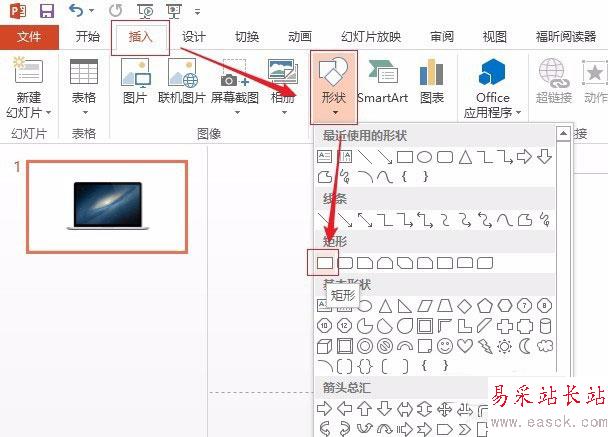Viewport: 608px width, 437px height.
Task: Select Double Arrow line in 线条 section
Action: click(x=364, y=220)
